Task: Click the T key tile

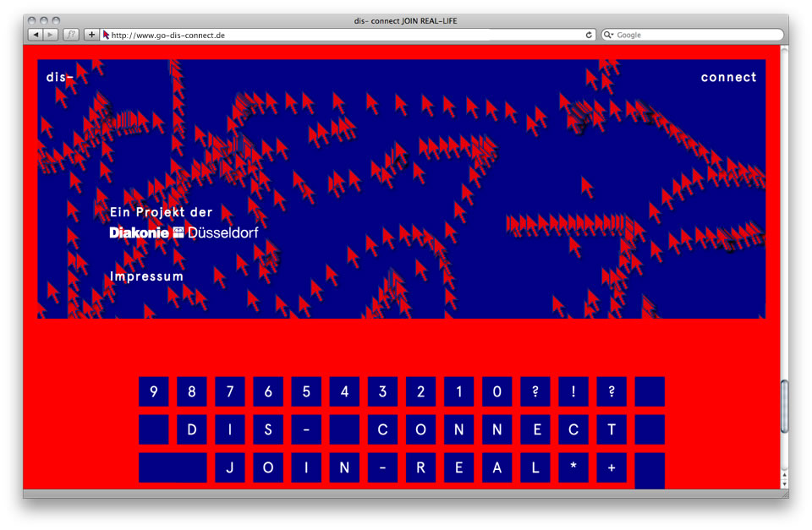Action: pyautogui.click(x=612, y=429)
